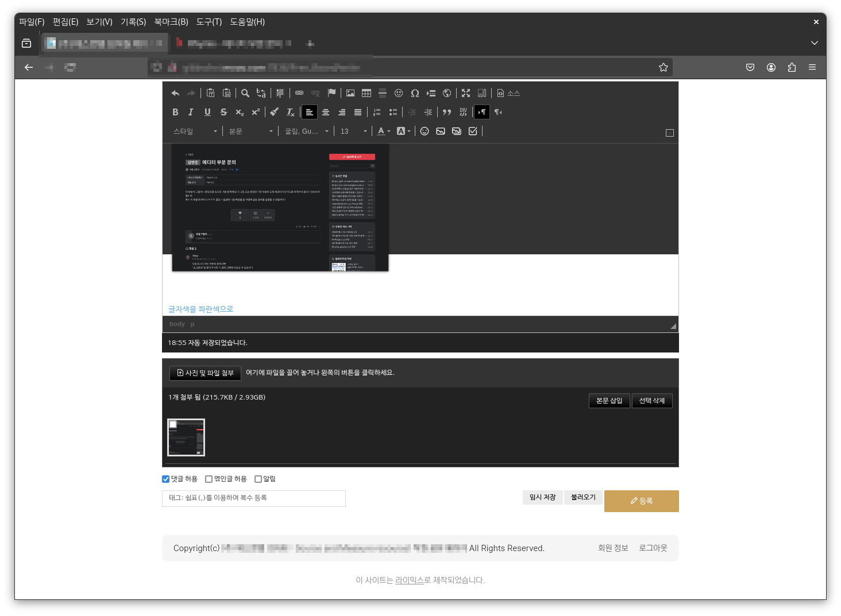Open the 기록(S) menu
Viewport: 841px width, 616px height.
click(133, 22)
